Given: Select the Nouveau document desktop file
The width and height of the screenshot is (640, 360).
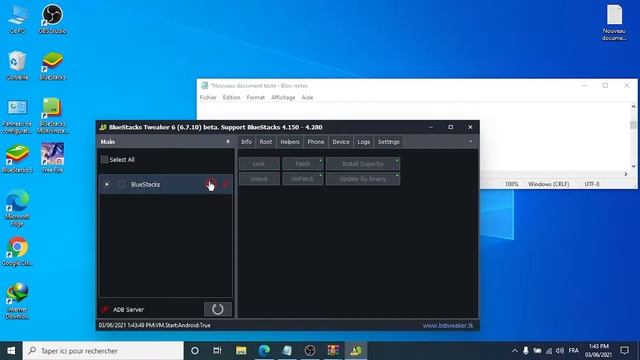Looking at the screenshot, I should coord(614,22).
